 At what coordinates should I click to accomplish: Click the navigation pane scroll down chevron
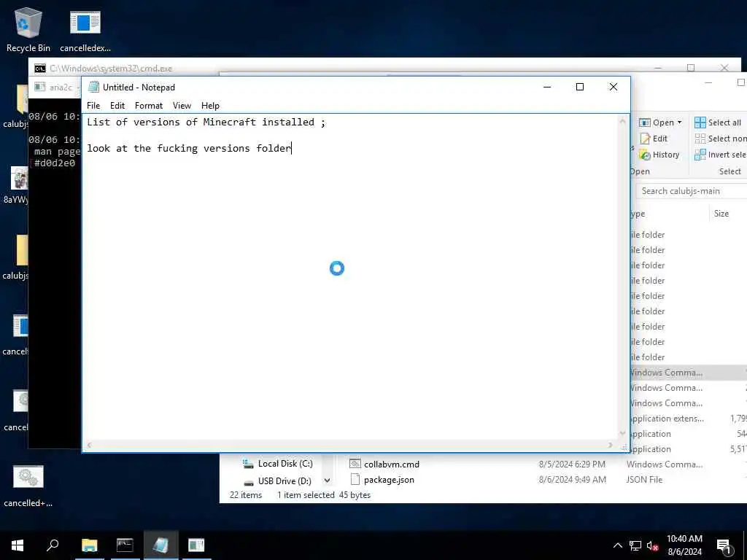coord(328,481)
